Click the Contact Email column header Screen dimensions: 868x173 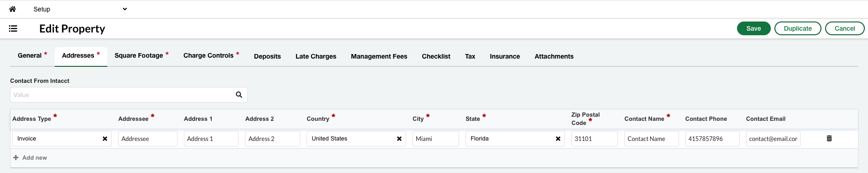click(766, 119)
